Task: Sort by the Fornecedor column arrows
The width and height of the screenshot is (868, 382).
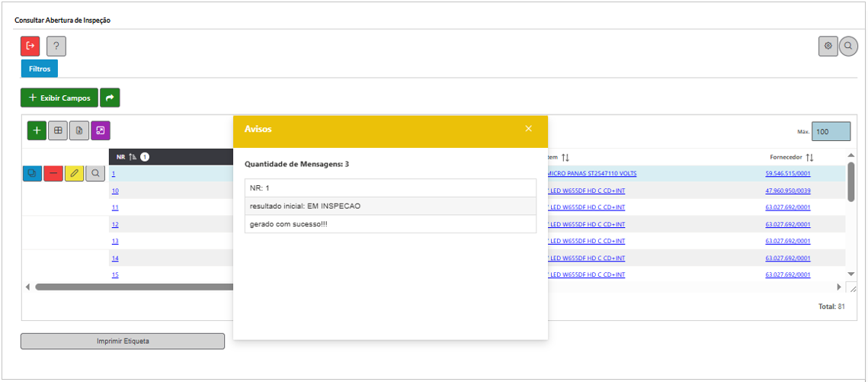Action: [x=809, y=158]
